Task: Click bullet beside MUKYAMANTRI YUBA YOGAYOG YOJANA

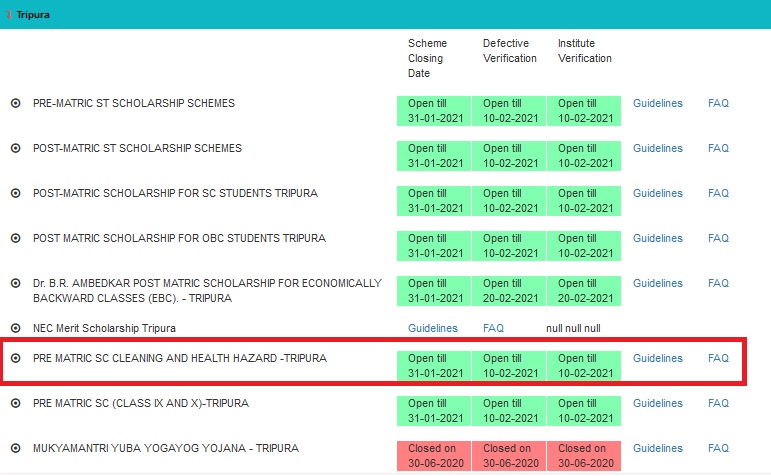Action: click(15, 448)
